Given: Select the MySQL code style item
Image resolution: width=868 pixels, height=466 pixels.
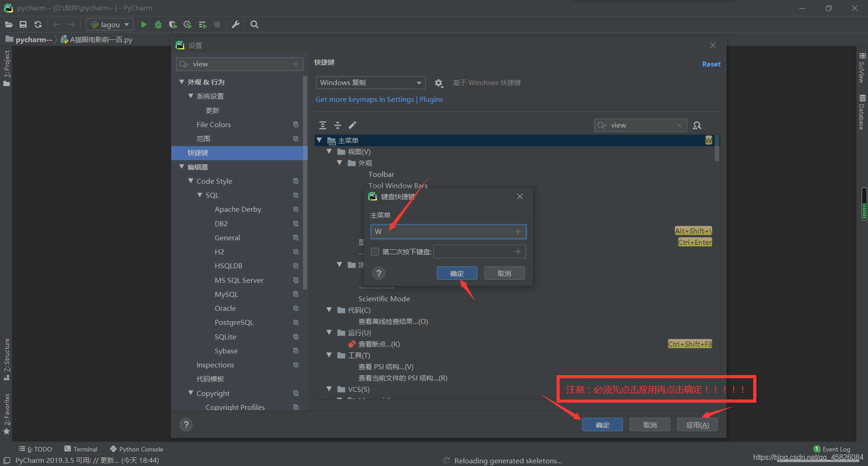Looking at the screenshot, I should pos(226,294).
